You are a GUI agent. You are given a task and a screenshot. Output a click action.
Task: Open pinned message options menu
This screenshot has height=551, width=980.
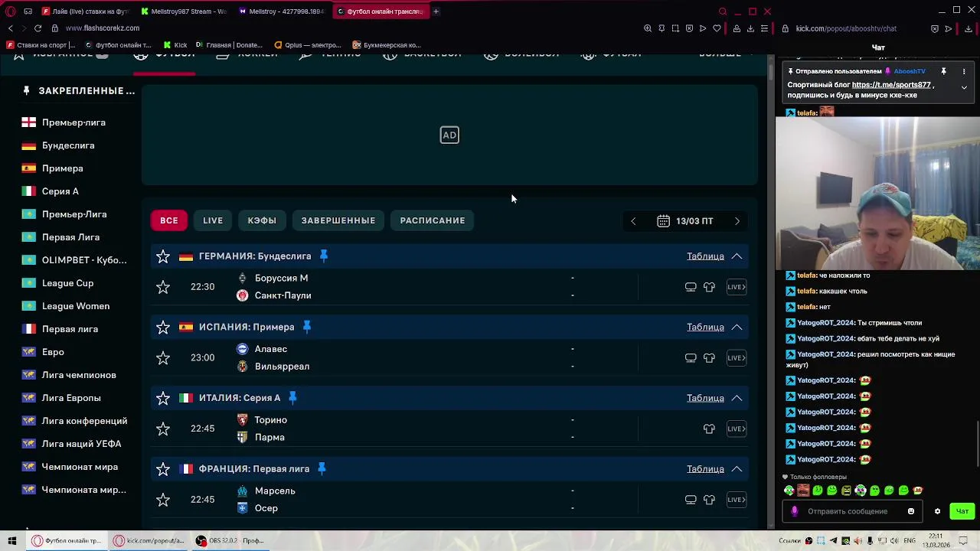pos(964,71)
